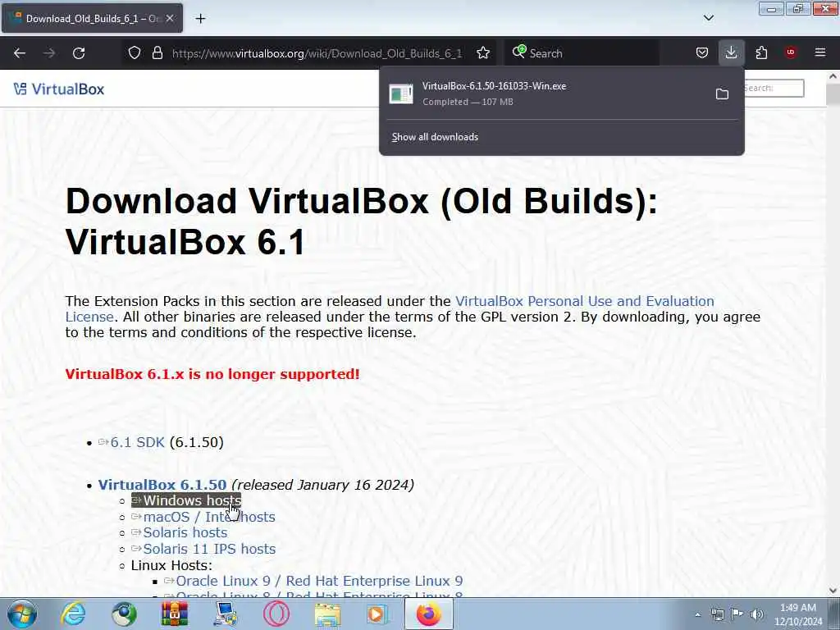Open the media player taskbar icon

[x=377, y=614]
